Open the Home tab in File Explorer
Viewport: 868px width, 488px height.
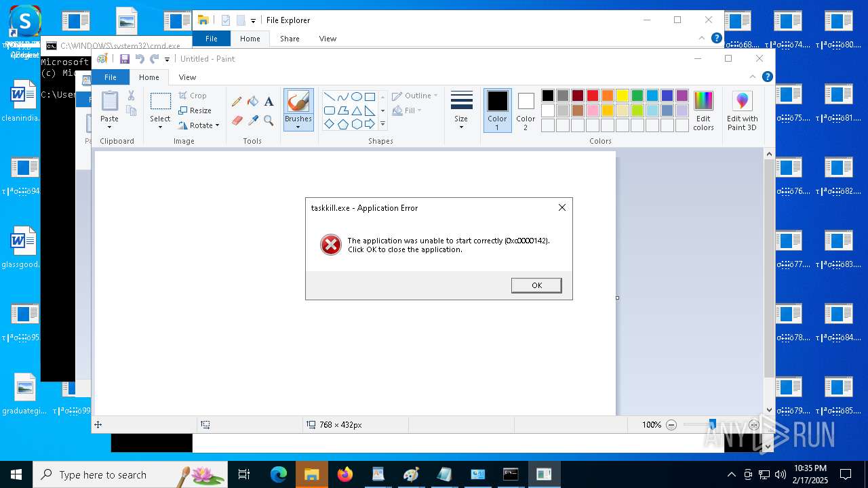click(x=250, y=39)
